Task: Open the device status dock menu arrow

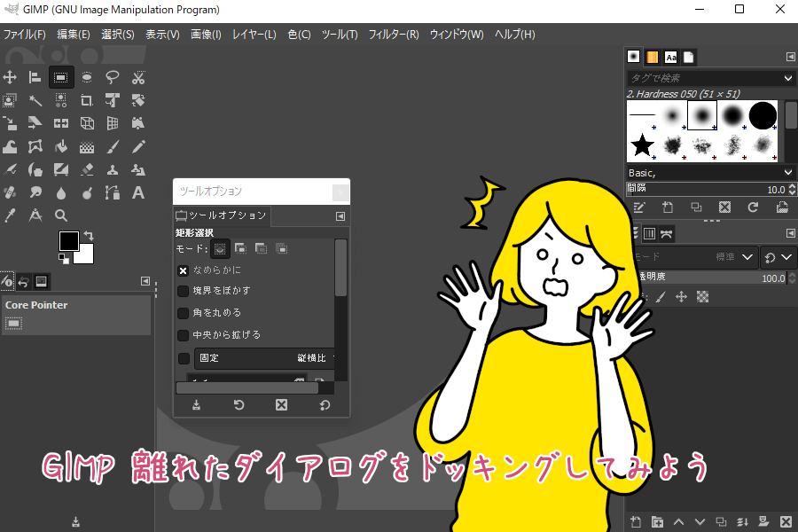Action: (145, 281)
